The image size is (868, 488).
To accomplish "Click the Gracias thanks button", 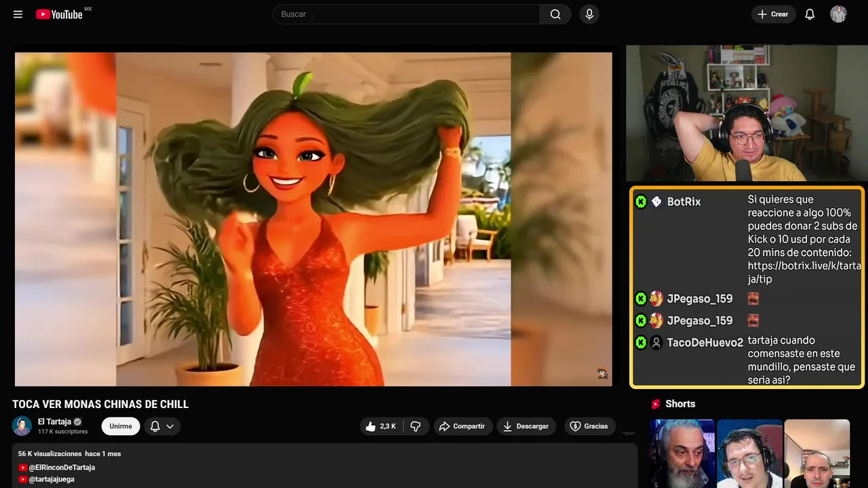I will [589, 426].
